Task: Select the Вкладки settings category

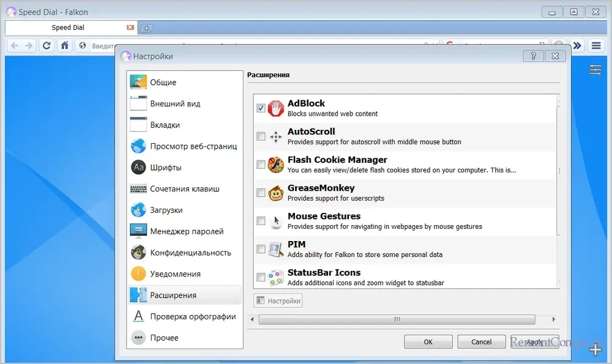Action: pyautogui.click(x=185, y=125)
